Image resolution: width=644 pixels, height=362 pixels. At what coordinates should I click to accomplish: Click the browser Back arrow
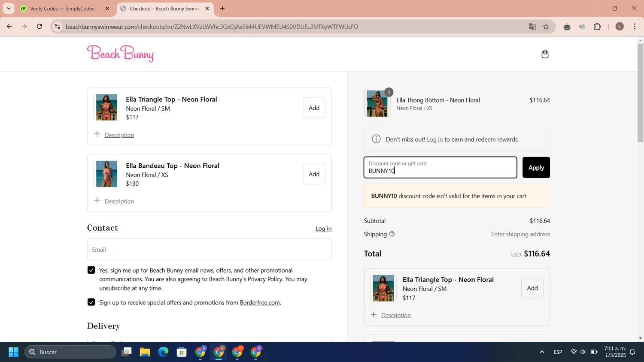[9, 27]
